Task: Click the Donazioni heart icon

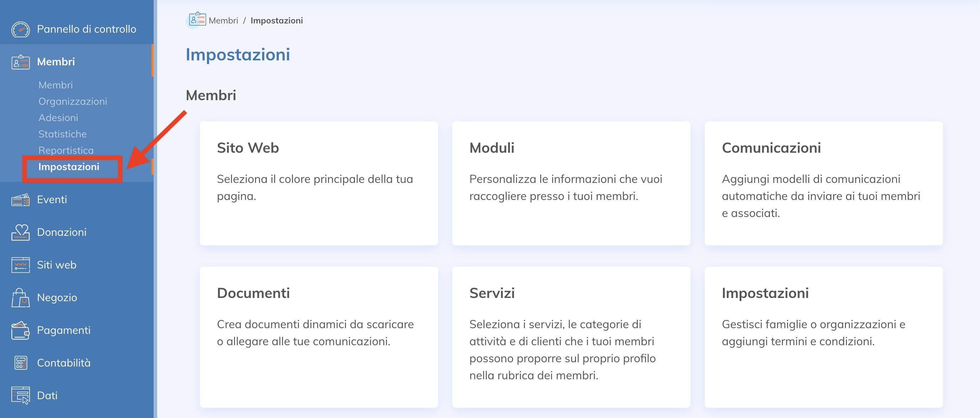Action: pyautogui.click(x=20, y=232)
